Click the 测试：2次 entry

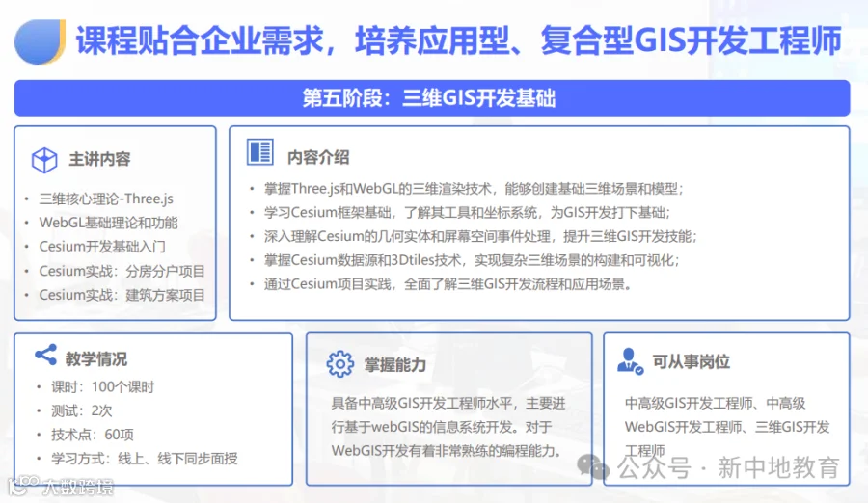pos(82,410)
